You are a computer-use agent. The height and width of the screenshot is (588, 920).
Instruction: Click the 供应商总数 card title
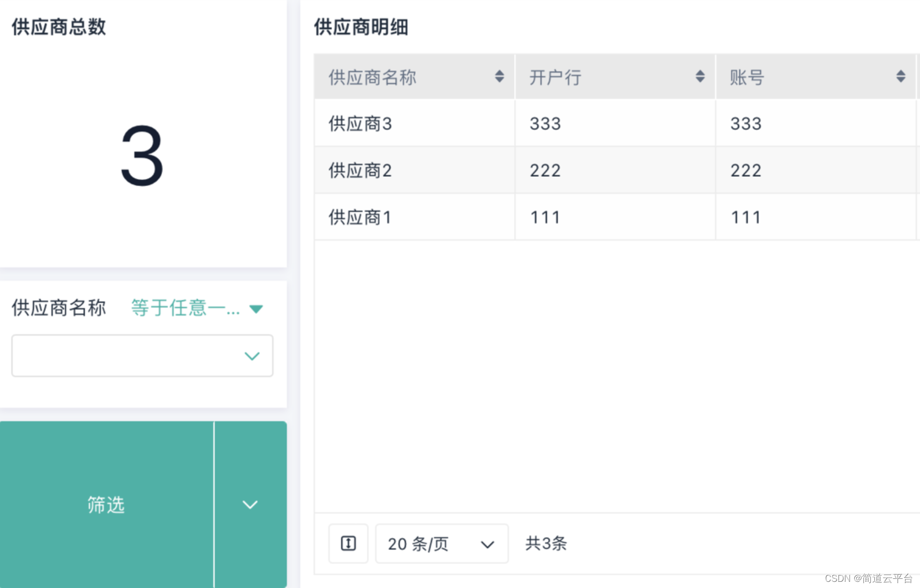[x=59, y=27]
